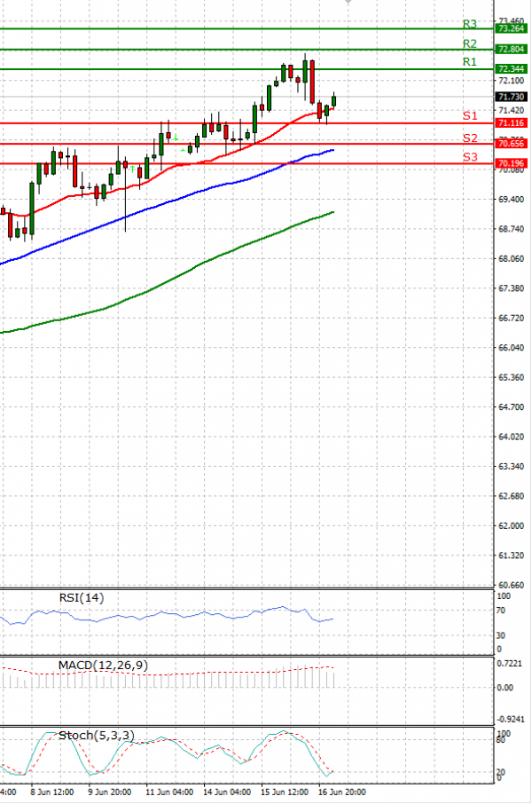Click the 65.360 price axis value

click(x=511, y=377)
